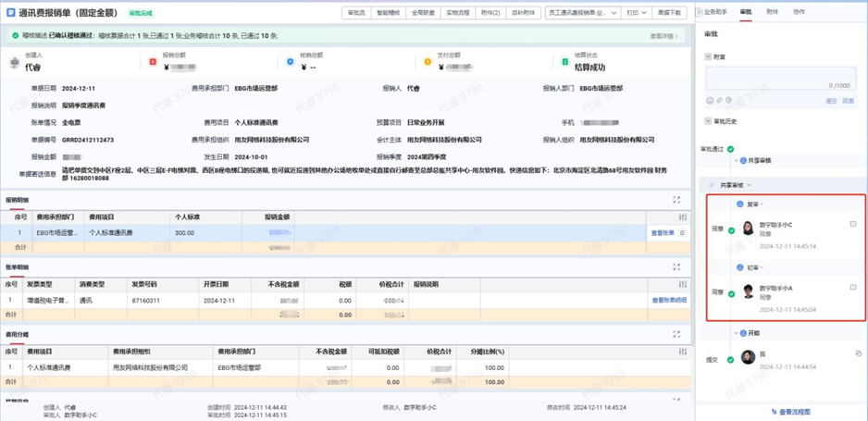Click the attachment link icon below comment box

coord(718,101)
